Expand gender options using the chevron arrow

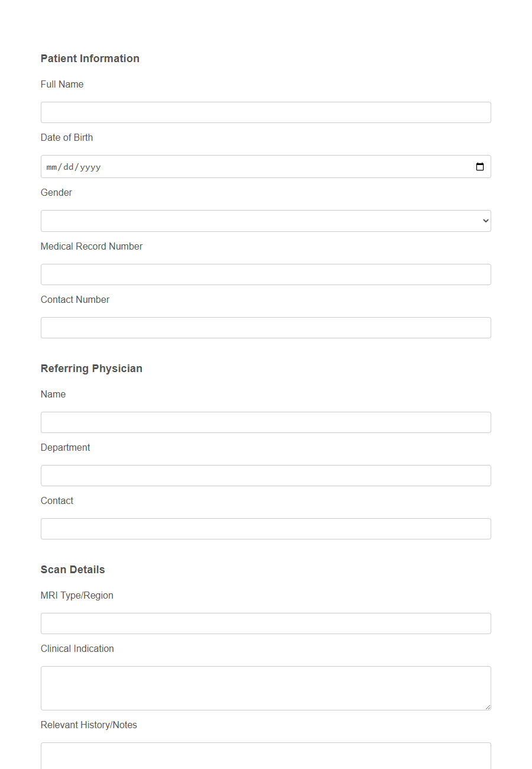[485, 221]
